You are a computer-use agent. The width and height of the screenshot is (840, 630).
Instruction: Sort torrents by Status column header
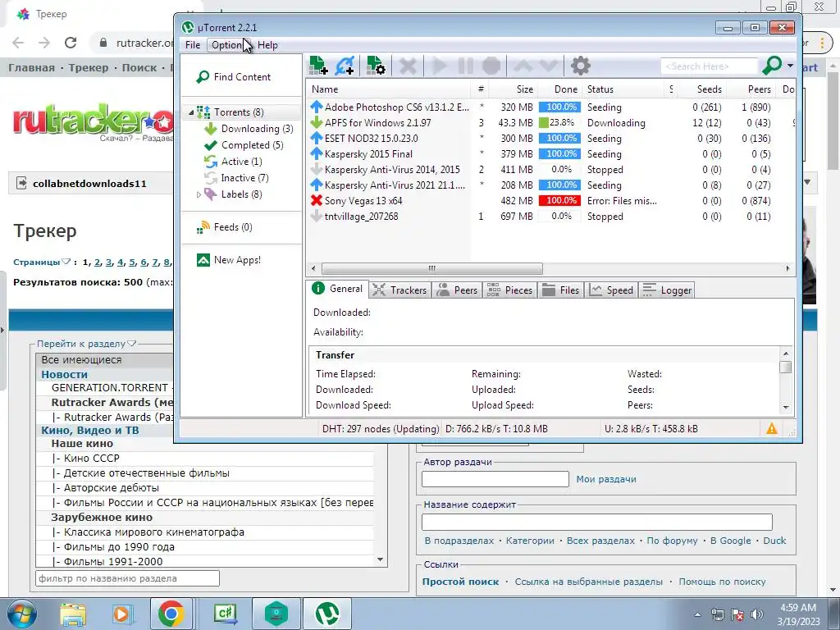[624, 89]
